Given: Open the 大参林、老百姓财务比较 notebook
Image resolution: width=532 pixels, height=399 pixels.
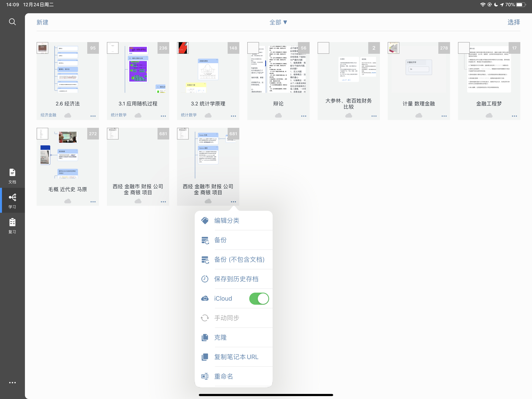Looking at the screenshot, I should click(x=349, y=81).
